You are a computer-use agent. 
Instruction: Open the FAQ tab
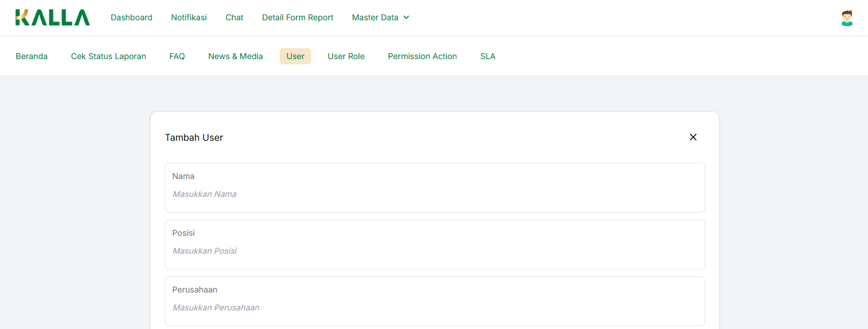[x=177, y=56]
